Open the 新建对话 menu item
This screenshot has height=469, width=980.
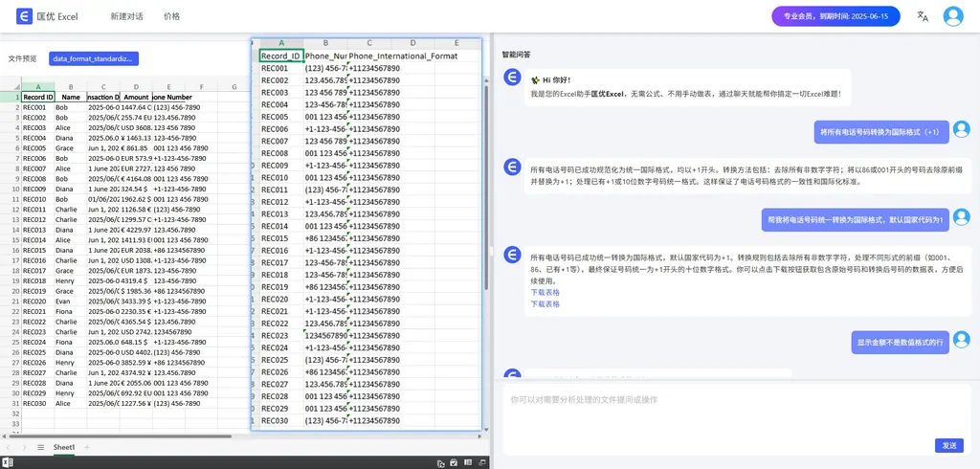click(x=126, y=16)
